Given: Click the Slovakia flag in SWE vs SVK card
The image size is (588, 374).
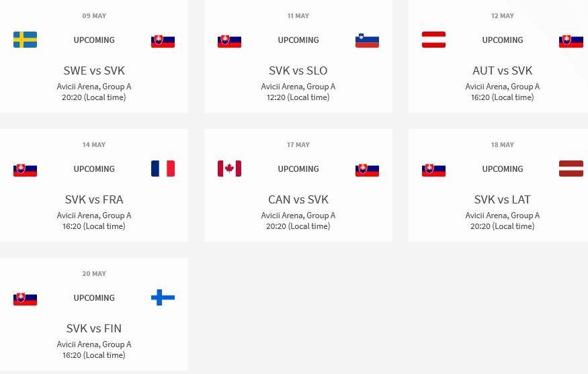Looking at the screenshot, I should coord(163,41).
